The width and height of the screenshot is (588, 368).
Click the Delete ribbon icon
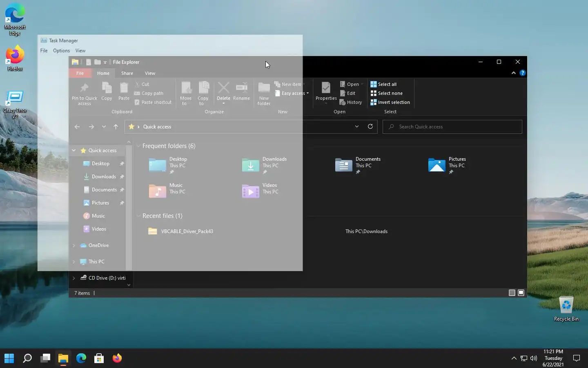tap(223, 88)
